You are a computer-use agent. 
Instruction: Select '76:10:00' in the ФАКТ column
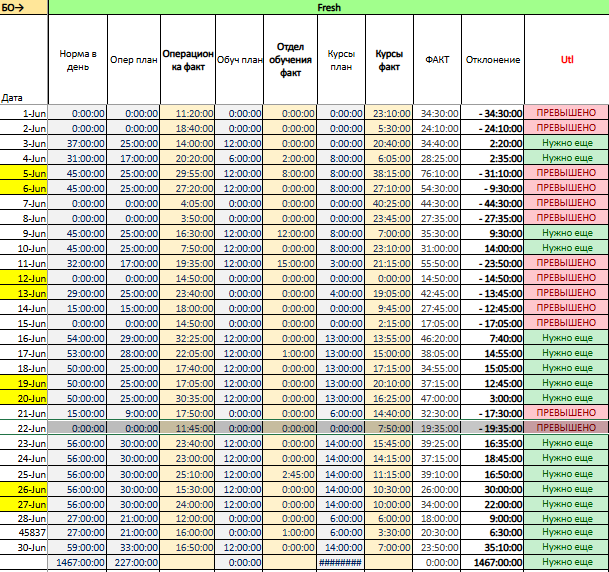tap(437, 173)
